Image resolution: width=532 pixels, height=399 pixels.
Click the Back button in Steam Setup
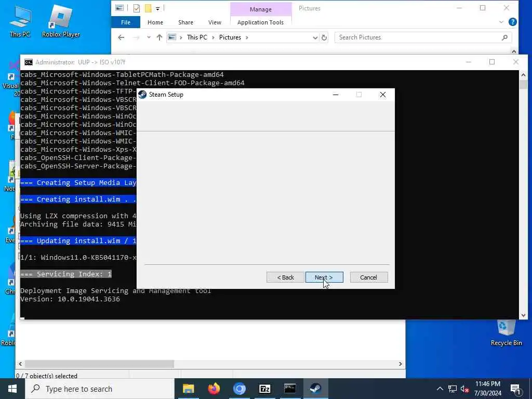[x=285, y=277]
